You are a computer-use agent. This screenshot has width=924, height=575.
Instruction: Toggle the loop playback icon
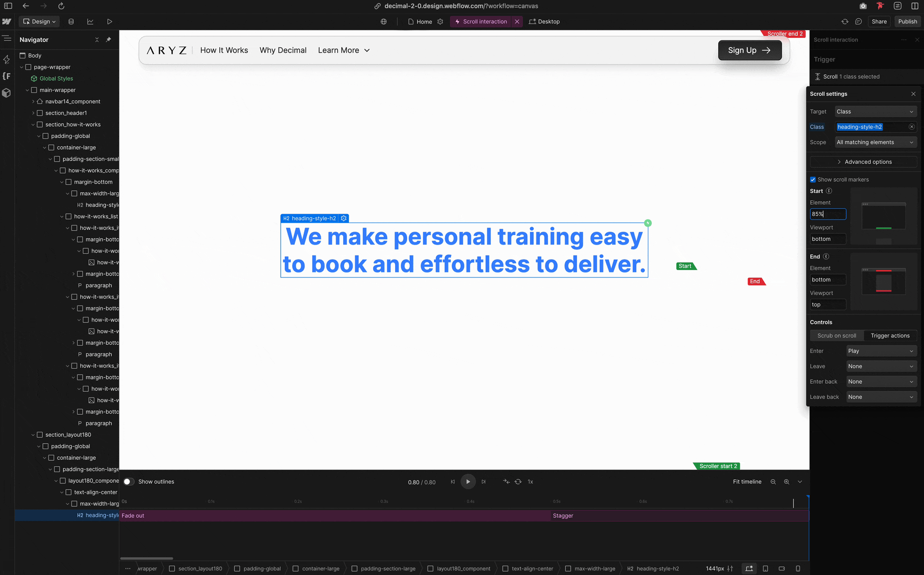[518, 482]
